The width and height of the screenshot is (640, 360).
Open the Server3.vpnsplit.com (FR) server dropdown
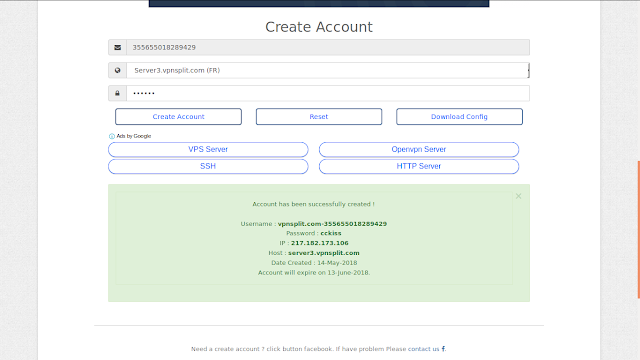[x=328, y=70]
